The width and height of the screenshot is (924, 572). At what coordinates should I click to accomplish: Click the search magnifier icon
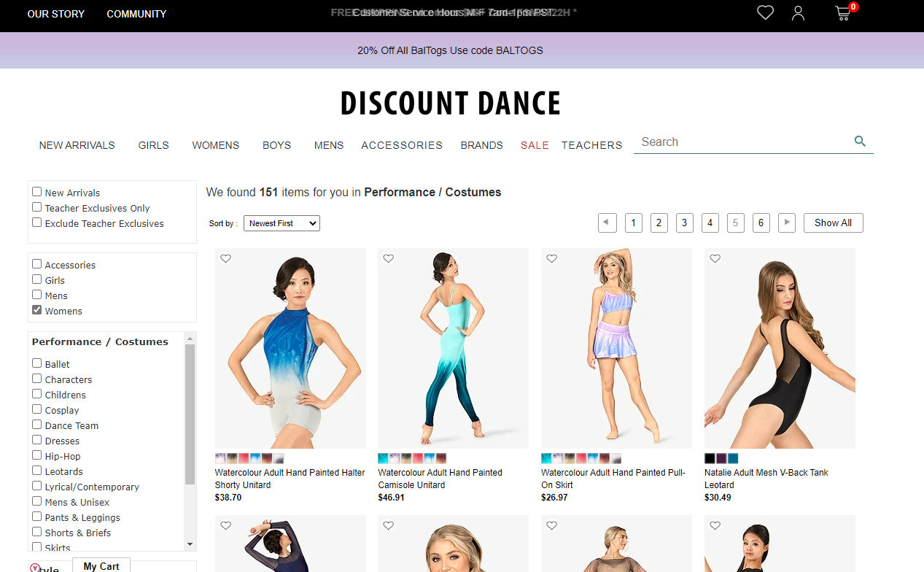click(860, 142)
